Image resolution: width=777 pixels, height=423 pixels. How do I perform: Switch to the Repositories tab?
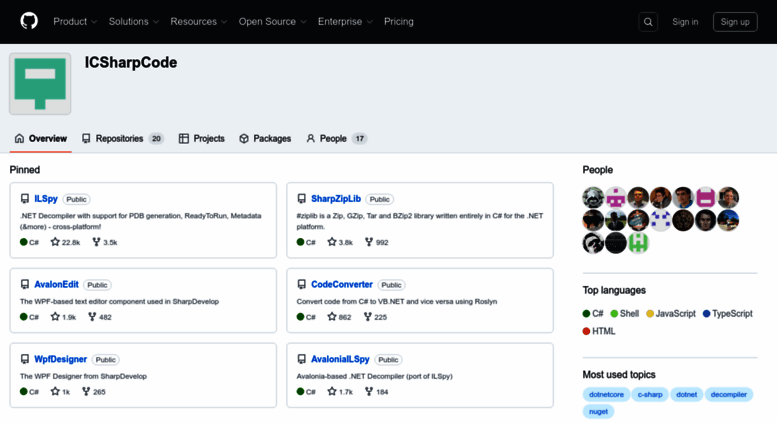click(x=122, y=138)
